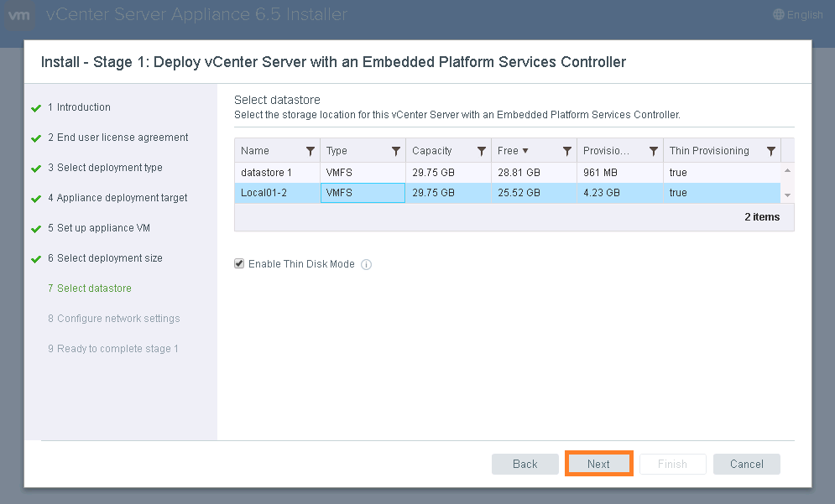Jump to Configure network settings step
Image resolution: width=835 pixels, height=504 pixels.
(114, 319)
